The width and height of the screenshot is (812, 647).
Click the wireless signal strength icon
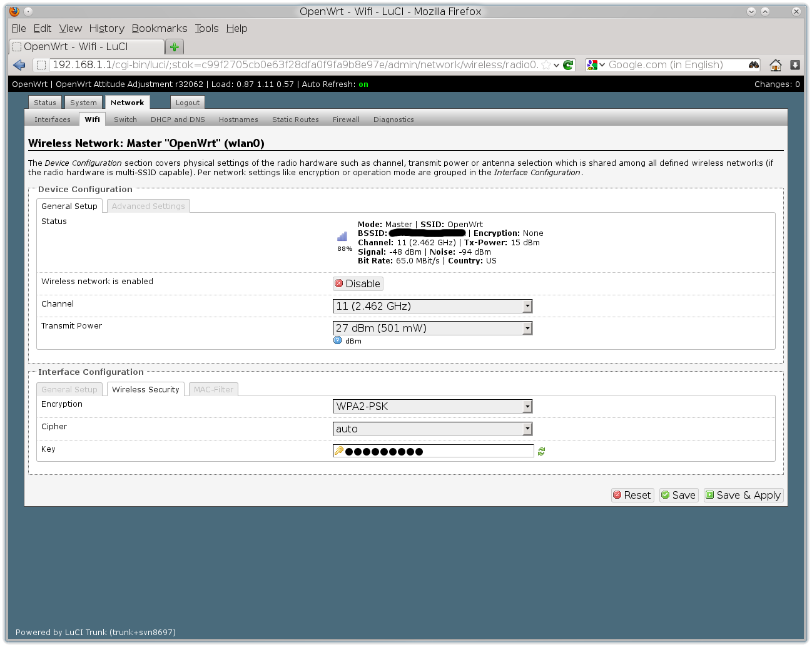(342, 237)
